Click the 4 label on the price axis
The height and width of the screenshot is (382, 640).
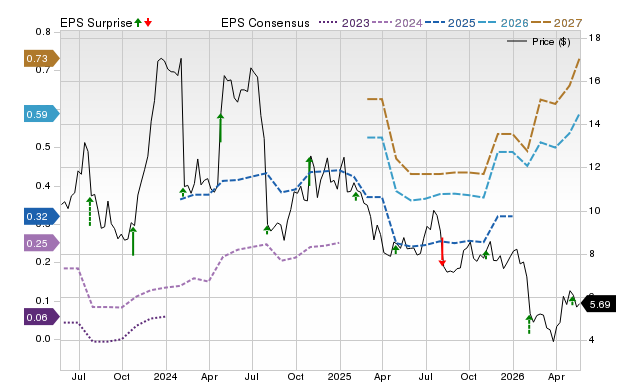[x=592, y=340]
